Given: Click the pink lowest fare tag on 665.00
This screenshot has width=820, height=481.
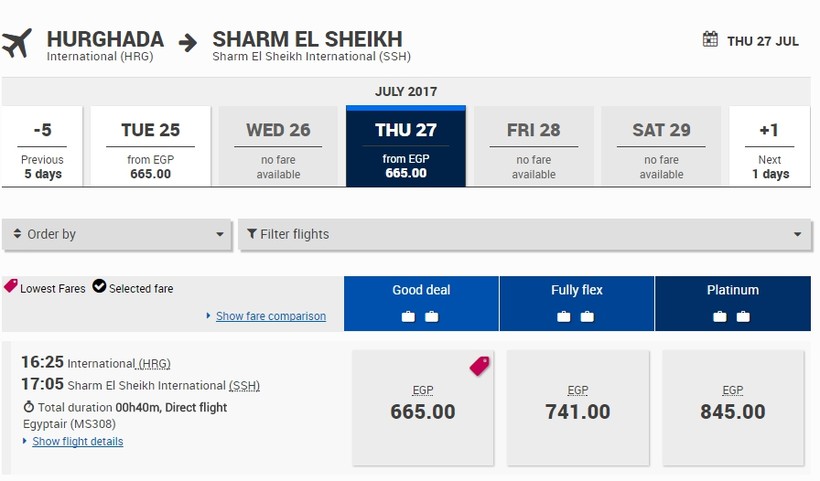Looking at the screenshot, I should tap(480, 366).
